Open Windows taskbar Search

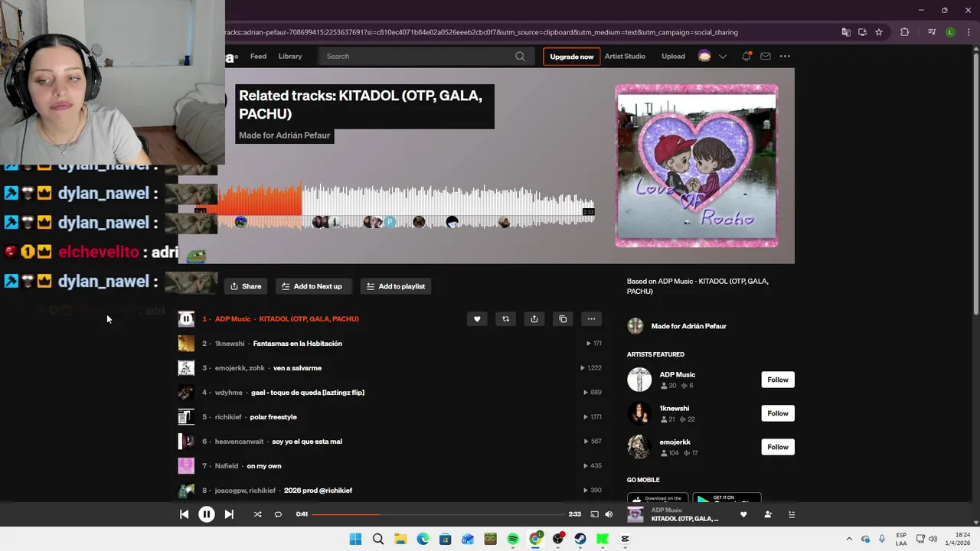coord(378,539)
